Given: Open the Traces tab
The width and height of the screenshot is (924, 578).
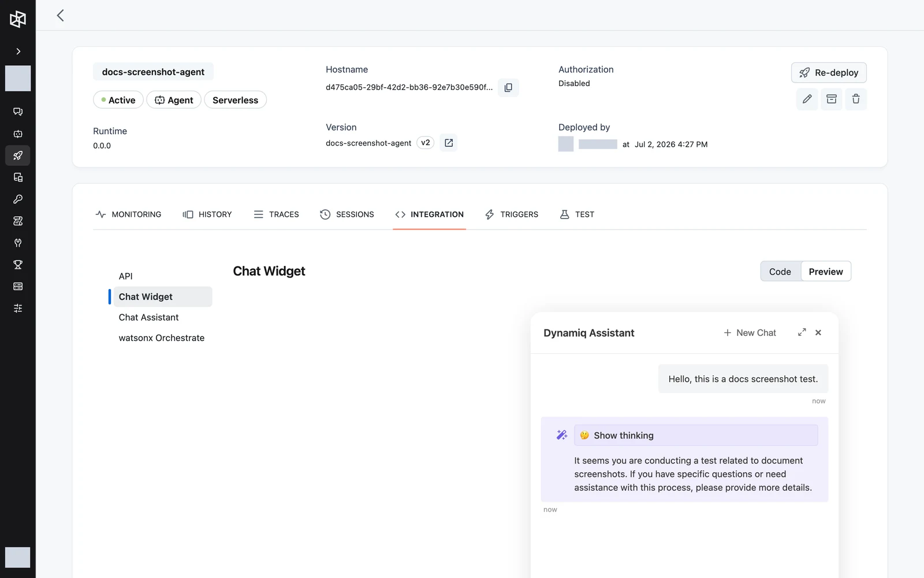Looking at the screenshot, I should 276,214.
